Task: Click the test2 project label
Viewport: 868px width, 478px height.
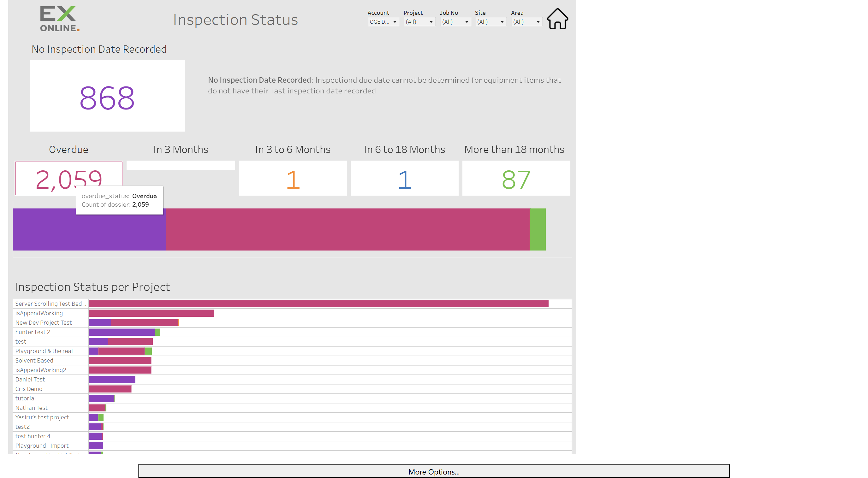Action: pyautogui.click(x=22, y=426)
